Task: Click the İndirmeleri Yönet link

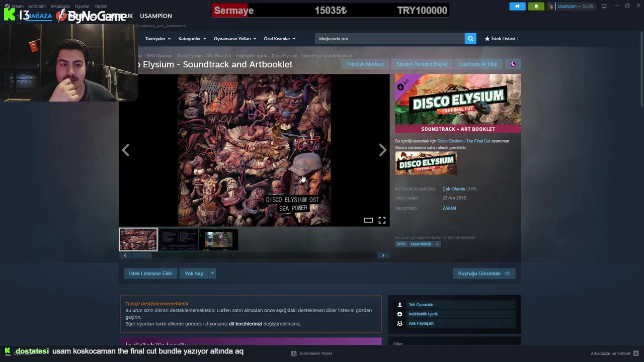Action: coord(316,353)
